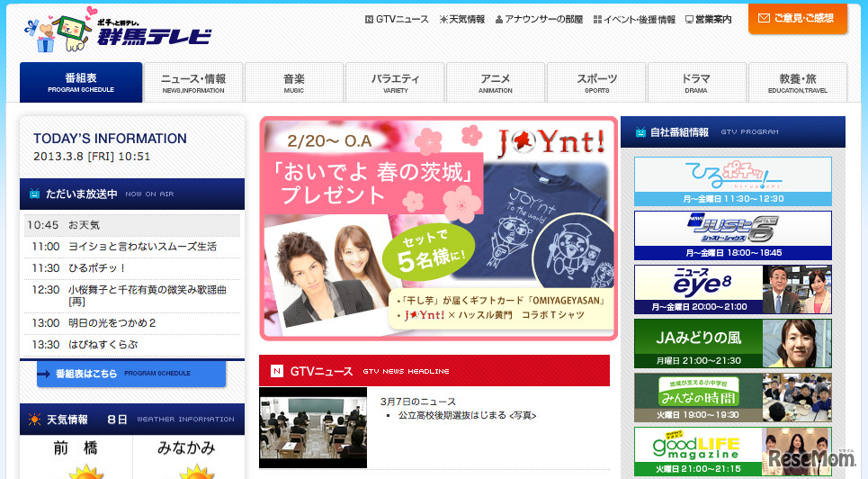This screenshot has width=868, height=479.
Task: Open the 番組表 Program Schedule tab
Action: 81,82
